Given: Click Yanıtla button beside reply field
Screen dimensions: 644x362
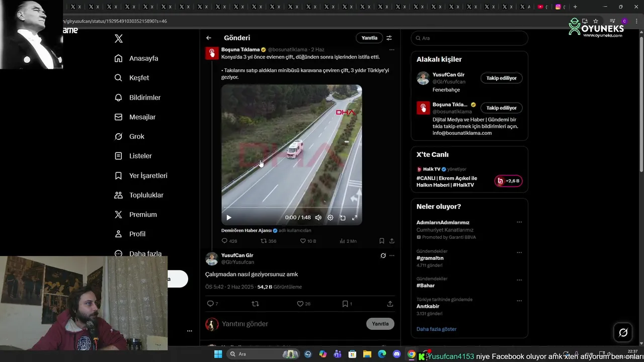Looking at the screenshot, I should point(380,324).
